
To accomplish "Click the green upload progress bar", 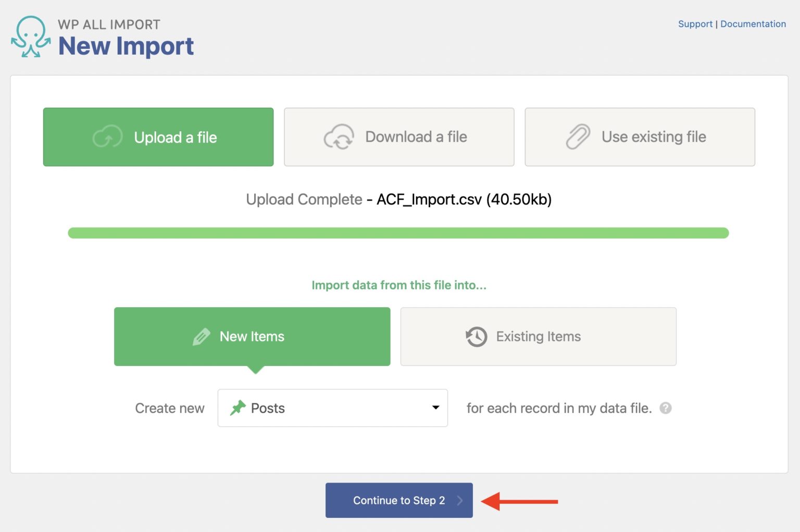I will click(x=399, y=233).
